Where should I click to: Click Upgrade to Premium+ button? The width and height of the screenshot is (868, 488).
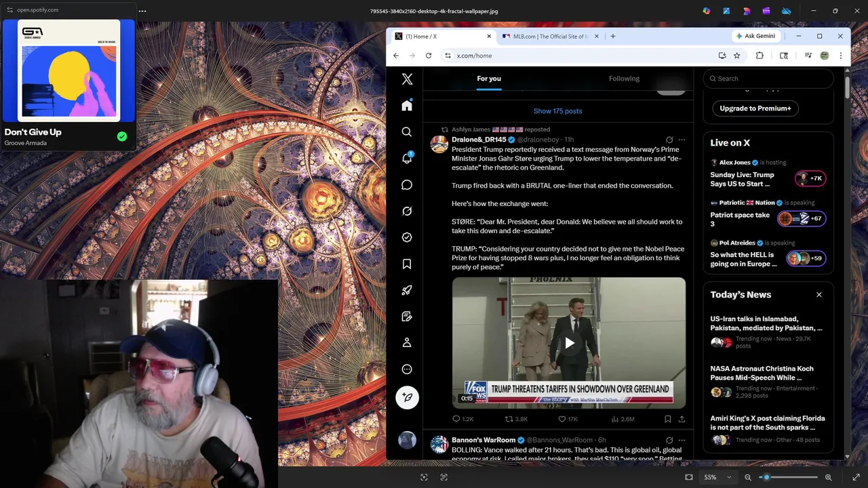coord(755,108)
